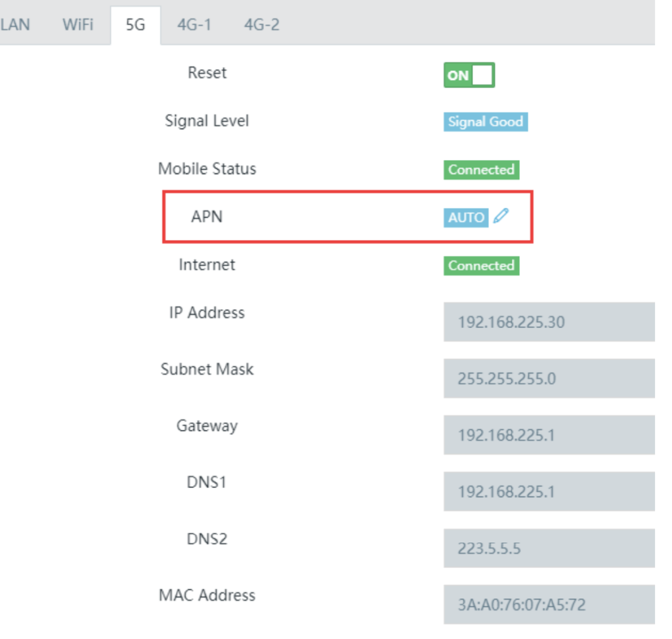Open the 4G-2 tab

(x=261, y=25)
